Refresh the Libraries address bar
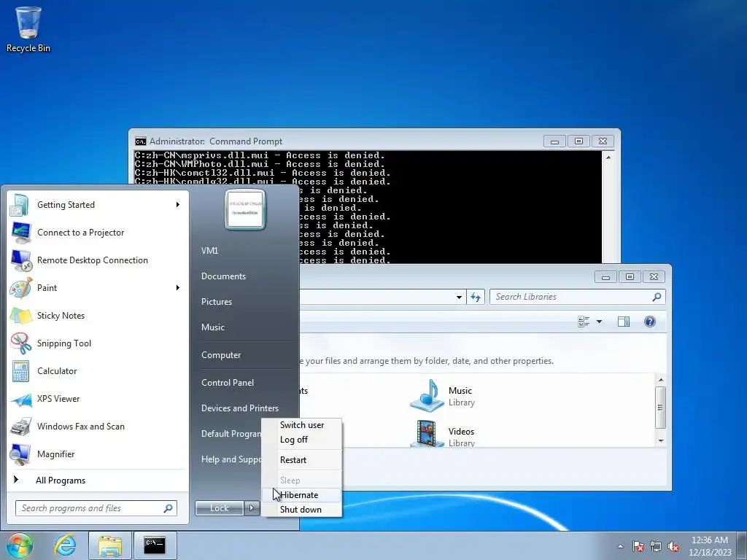 (476, 297)
